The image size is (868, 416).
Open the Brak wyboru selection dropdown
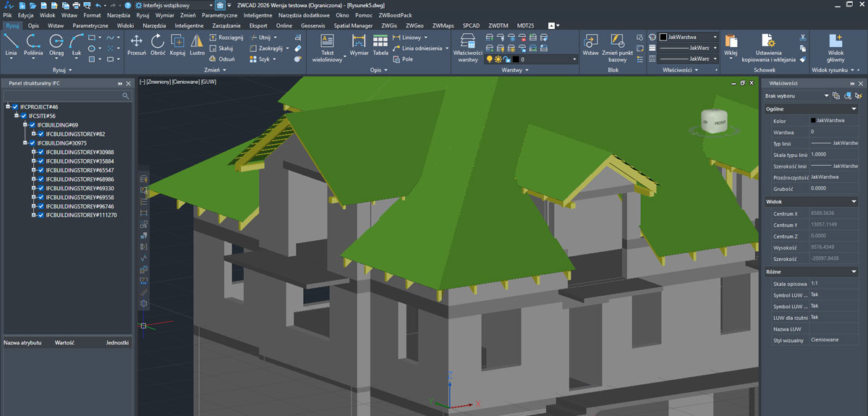coord(826,95)
